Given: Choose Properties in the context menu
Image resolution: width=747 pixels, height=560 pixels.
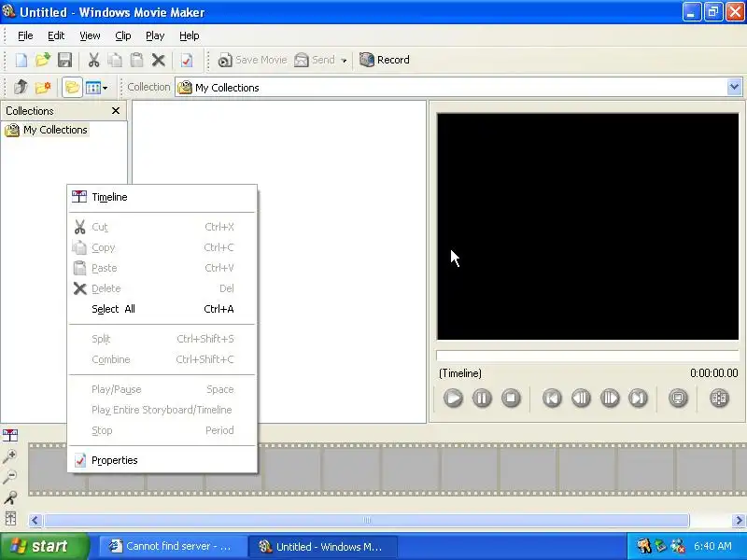Looking at the screenshot, I should tap(162, 460).
